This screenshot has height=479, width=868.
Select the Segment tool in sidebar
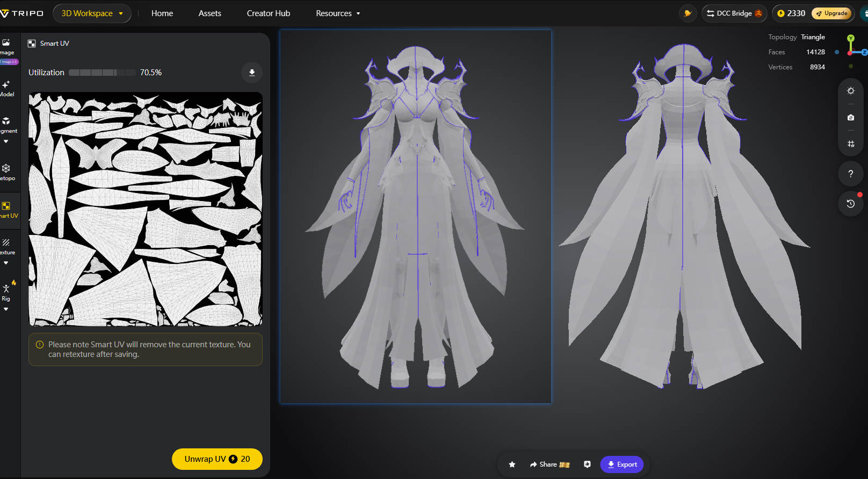click(6, 125)
